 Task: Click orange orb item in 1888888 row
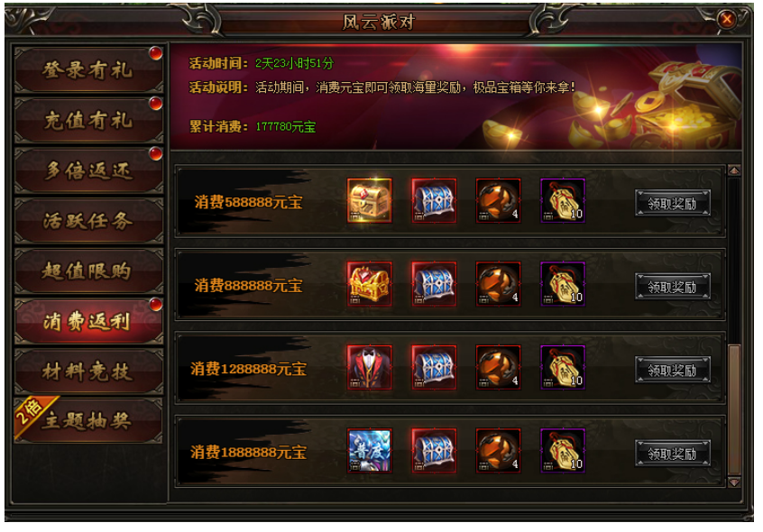(498, 451)
